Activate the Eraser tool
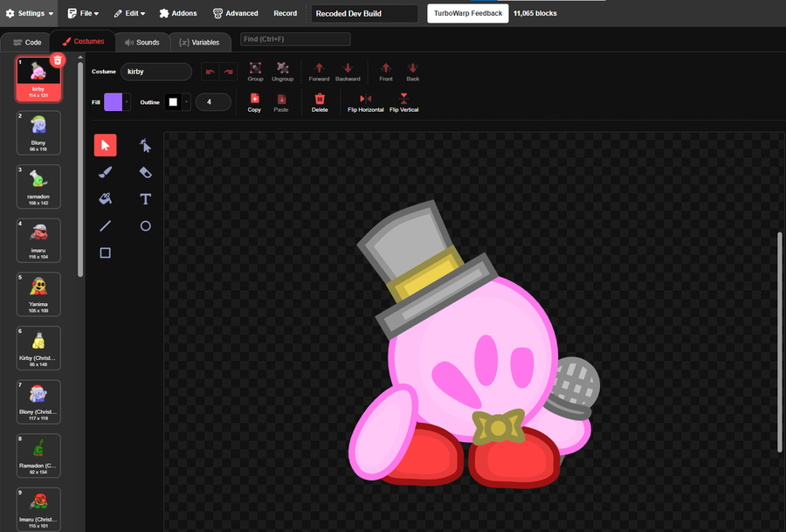Screen dimensions: 786x532 click(145, 172)
